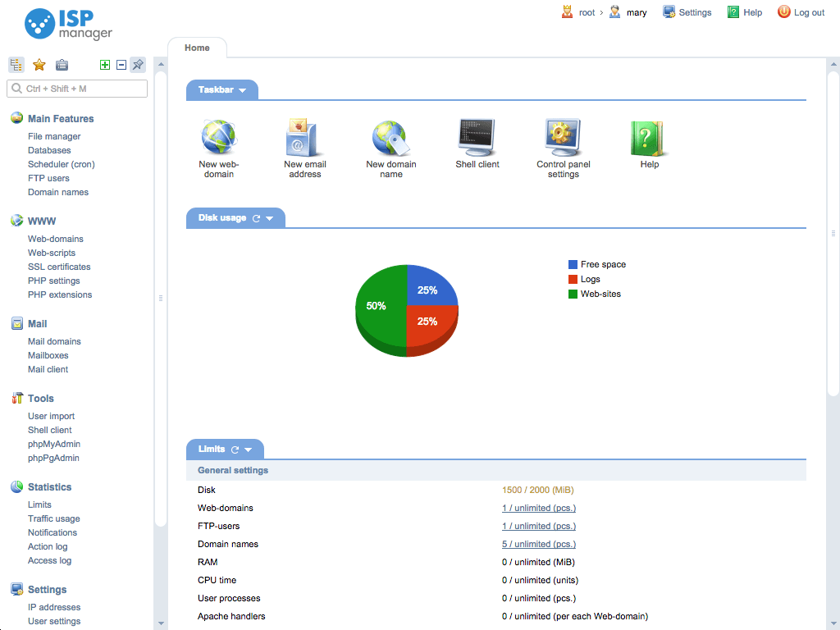Select the Home tab

click(197, 48)
